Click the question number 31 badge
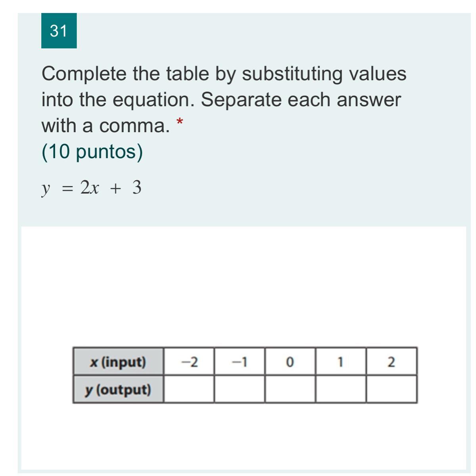This screenshot has width=476, height=476. tap(59, 31)
